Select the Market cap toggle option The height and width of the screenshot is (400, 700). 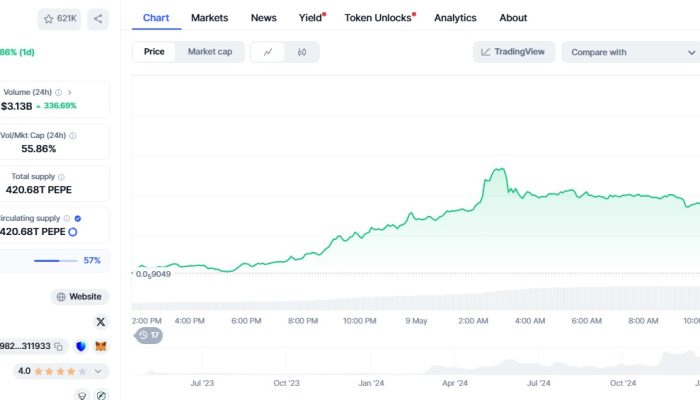tap(209, 51)
